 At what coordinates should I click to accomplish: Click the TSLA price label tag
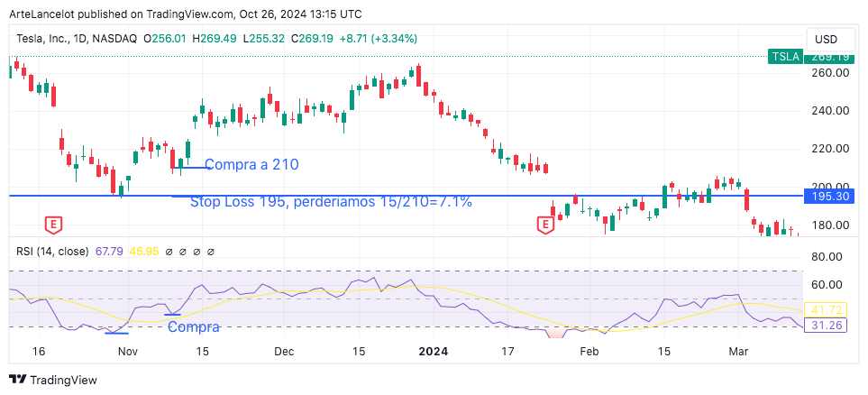pos(785,57)
